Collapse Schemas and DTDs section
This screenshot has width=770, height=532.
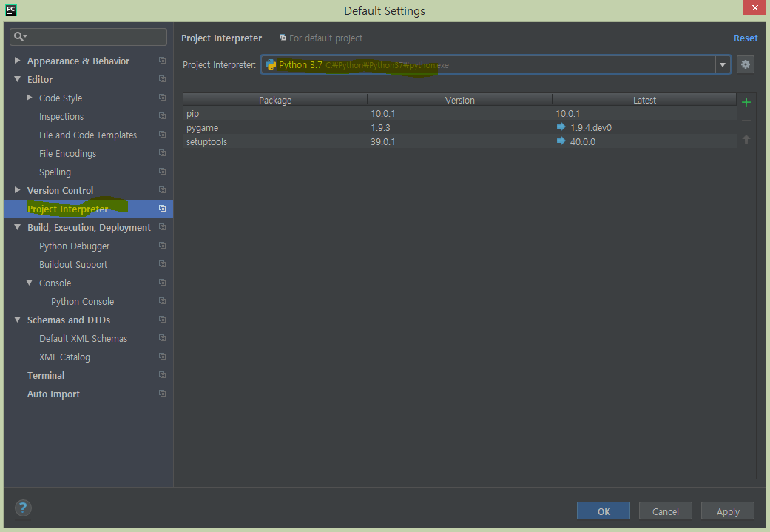pyautogui.click(x=17, y=320)
